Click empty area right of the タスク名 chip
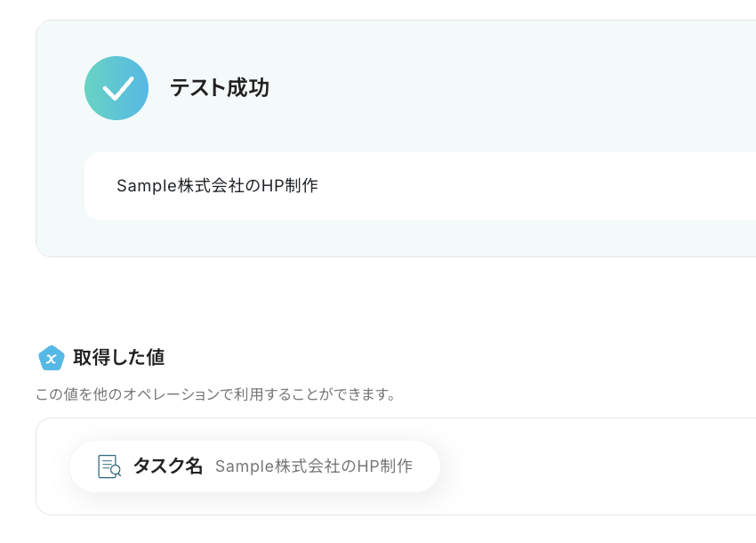Image resolution: width=756 pixels, height=543 pixels. point(596,466)
